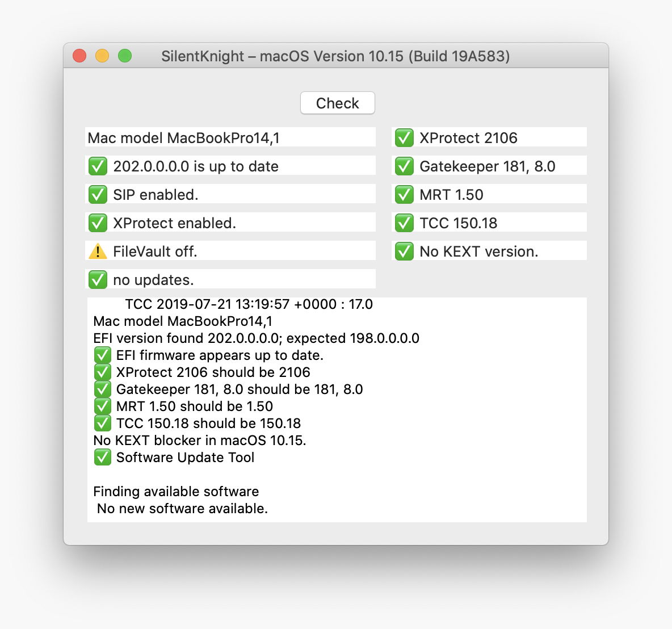This screenshot has height=629, width=672.
Task: Click the Mac model MacBookPro14,1 field
Action: (x=230, y=138)
